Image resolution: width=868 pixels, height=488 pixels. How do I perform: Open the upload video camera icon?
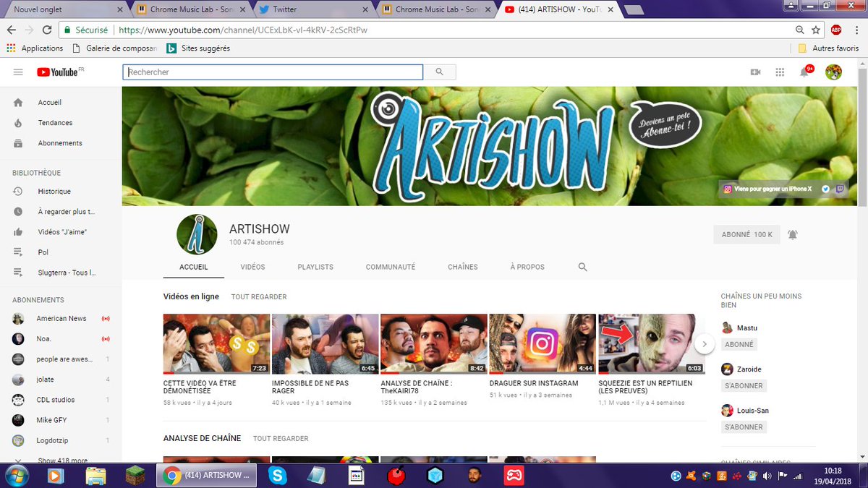click(756, 72)
